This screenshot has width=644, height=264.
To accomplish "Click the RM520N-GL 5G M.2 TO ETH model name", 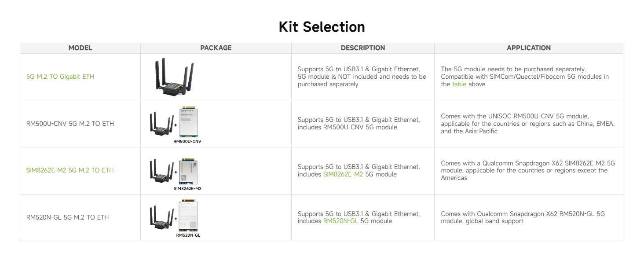I will pos(68,217).
